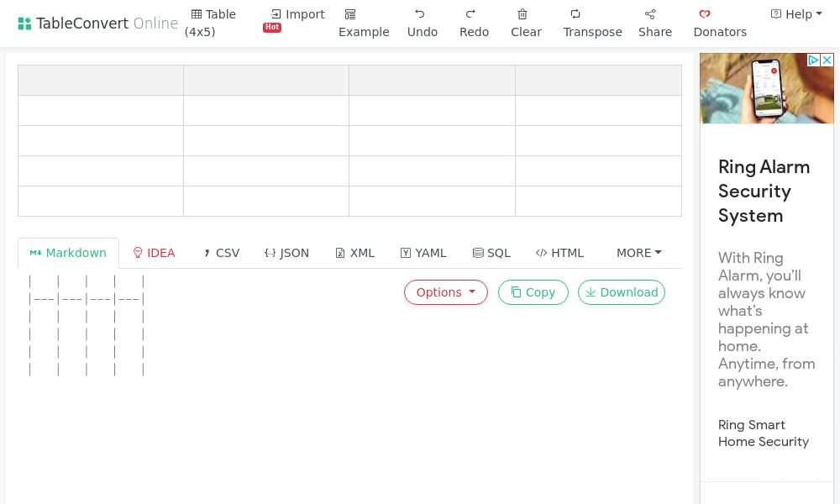Copy the Markdown output
Image resolution: width=840 pixels, height=504 pixels.
(x=533, y=292)
